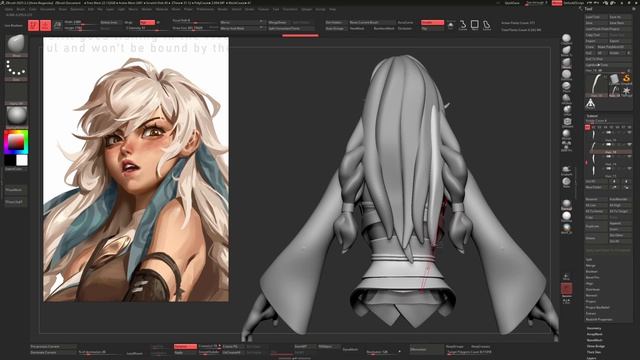Adjust the Focal Shift slider

tap(195, 20)
